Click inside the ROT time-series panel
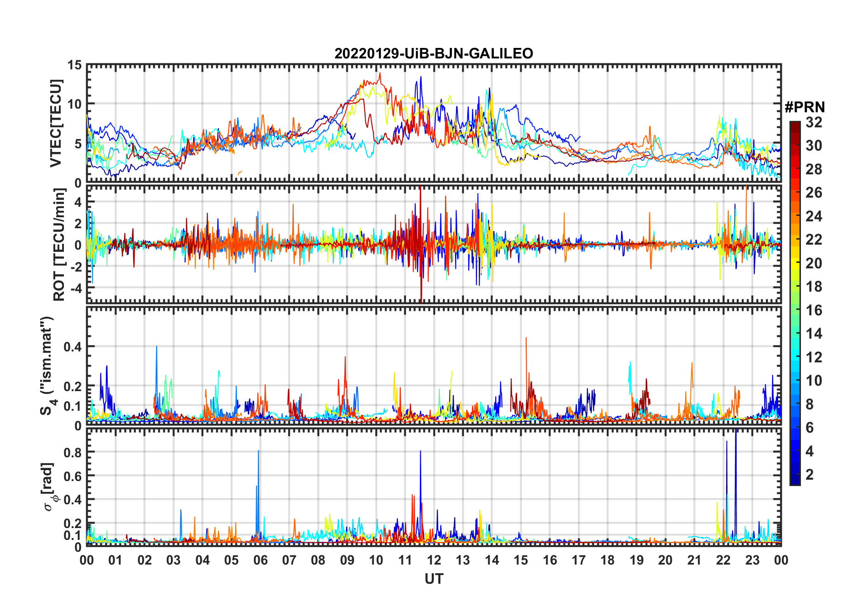The image size is (868, 607). (434, 244)
